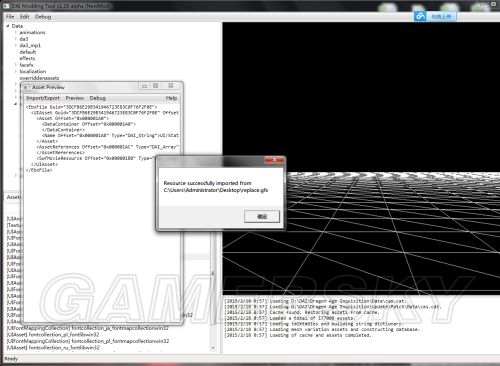Select the effects folder in tree

click(27, 58)
